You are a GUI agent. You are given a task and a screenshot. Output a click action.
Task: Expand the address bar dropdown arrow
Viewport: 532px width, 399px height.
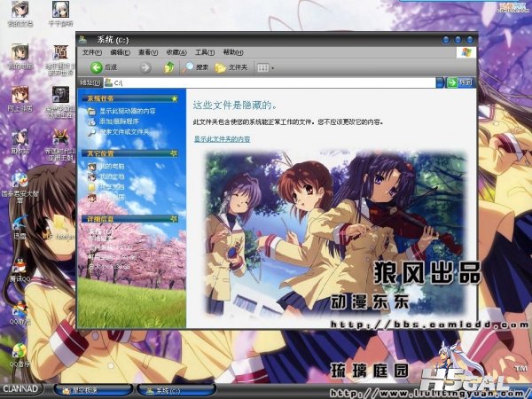point(440,82)
